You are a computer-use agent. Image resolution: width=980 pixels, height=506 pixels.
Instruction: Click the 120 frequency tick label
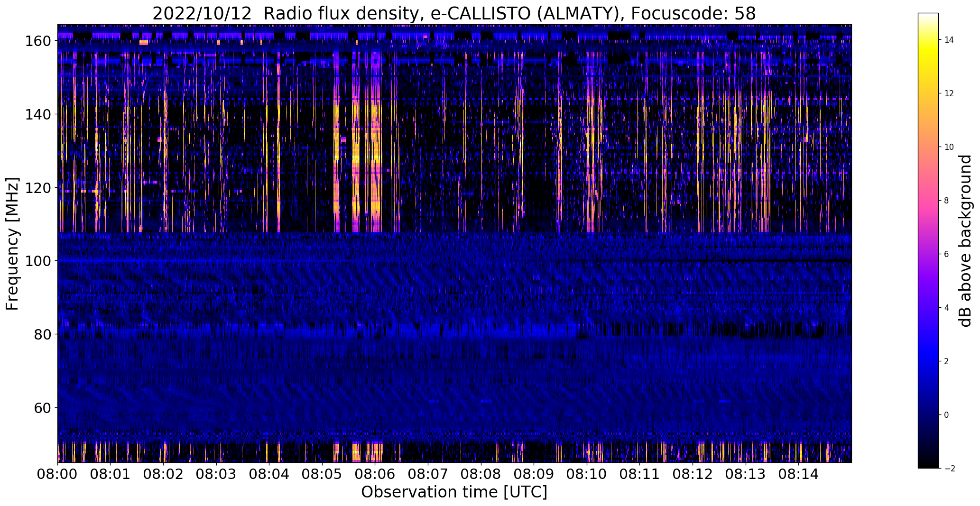(38, 188)
